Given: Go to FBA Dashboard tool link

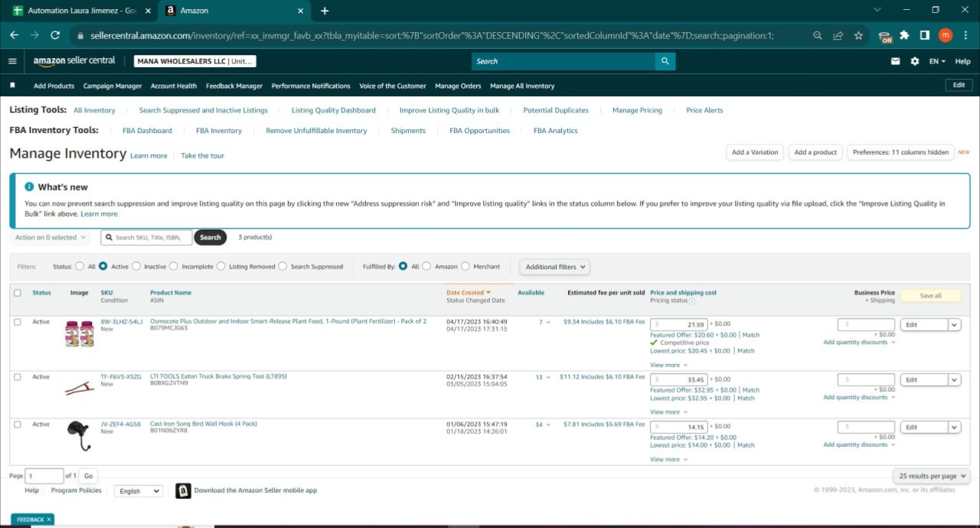Looking at the screenshot, I should pyautogui.click(x=147, y=131).
